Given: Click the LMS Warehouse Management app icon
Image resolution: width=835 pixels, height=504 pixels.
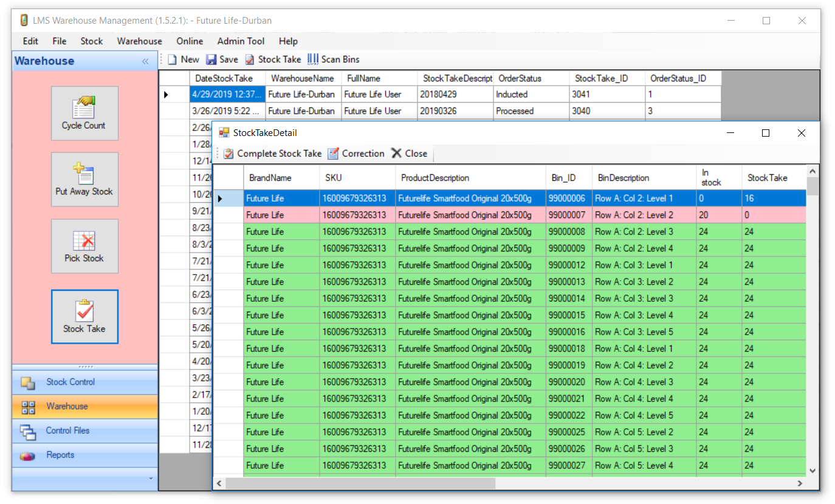Looking at the screenshot, I should pyautogui.click(x=24, y=21).
